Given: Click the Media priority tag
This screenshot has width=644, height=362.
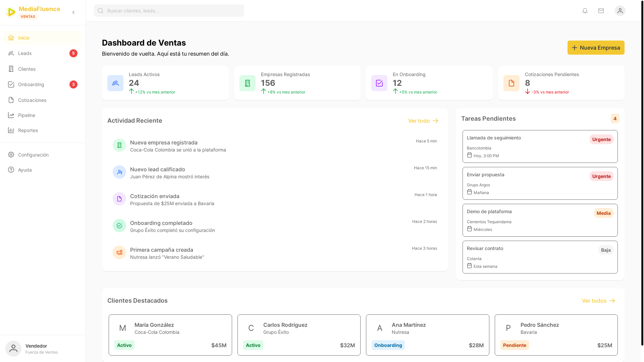Looking at the screenshot, I should tap(604, 213).
